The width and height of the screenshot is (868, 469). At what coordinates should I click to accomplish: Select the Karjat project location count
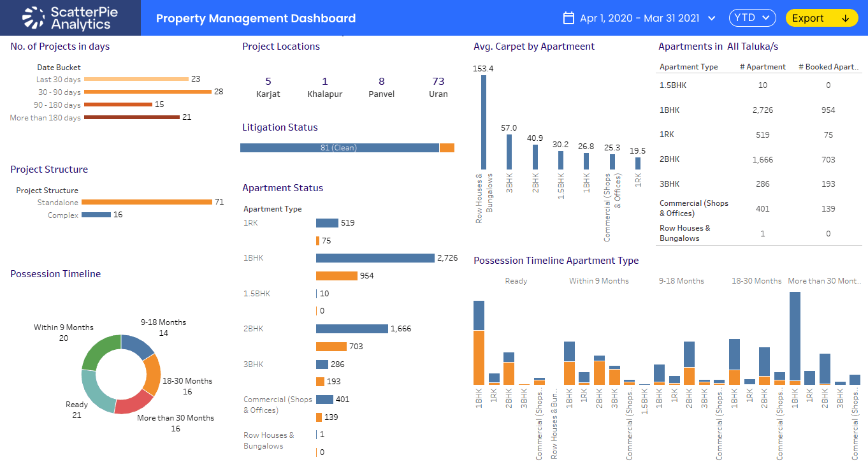pyautogui.click(x=268, y=86)
